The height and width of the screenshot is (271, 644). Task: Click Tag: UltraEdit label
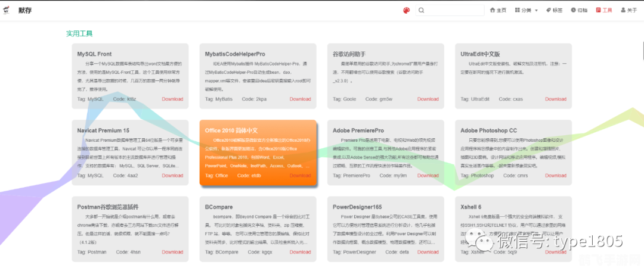click(x=475, y=99)
